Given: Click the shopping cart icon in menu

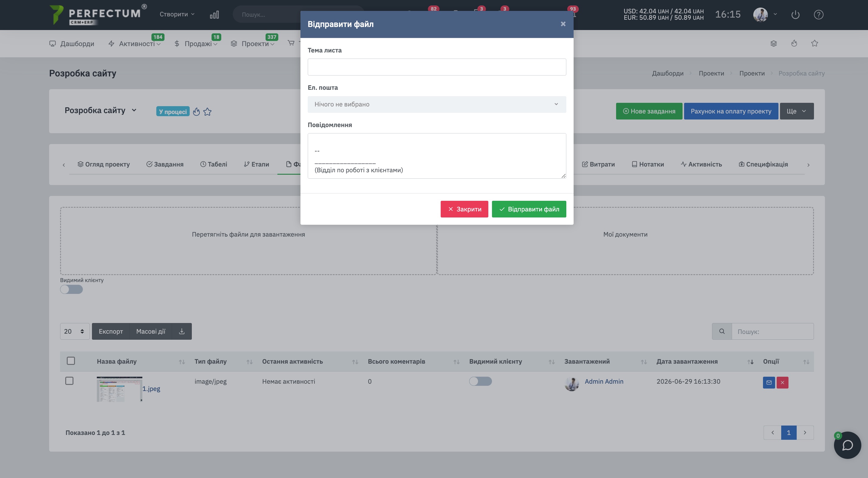Looking at the screenshot, I should (x=291, y=43).
